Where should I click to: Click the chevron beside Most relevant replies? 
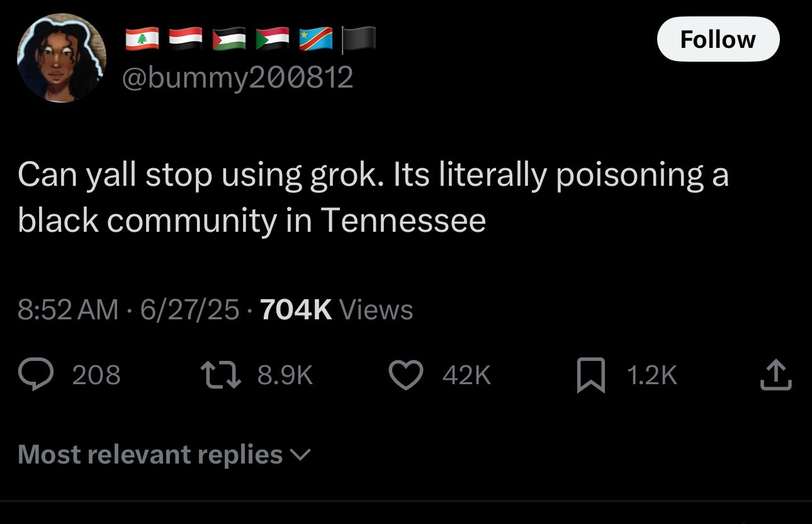tap(302, 455)
